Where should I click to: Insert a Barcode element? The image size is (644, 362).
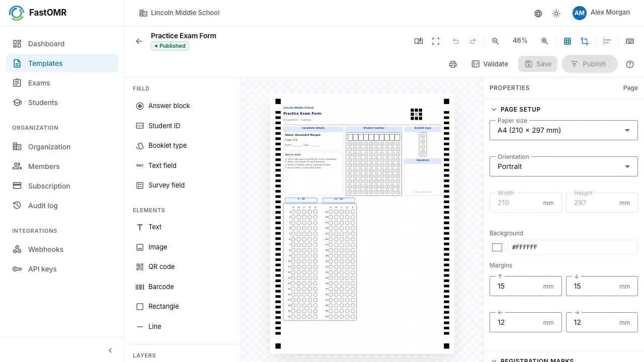(x=183, y=287)
